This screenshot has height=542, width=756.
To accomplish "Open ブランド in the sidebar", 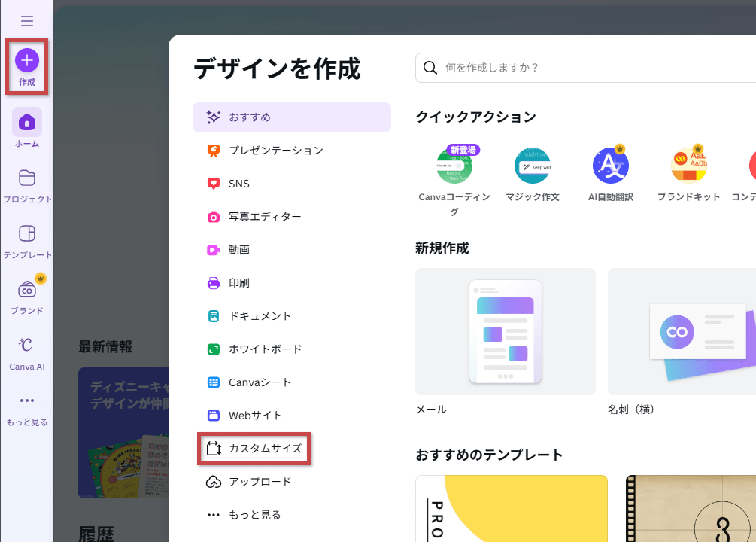I will click(27, 290).
